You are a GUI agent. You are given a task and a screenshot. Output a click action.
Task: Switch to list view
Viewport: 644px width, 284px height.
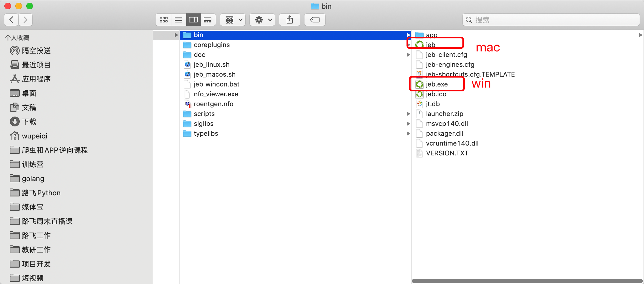[179, 20]
